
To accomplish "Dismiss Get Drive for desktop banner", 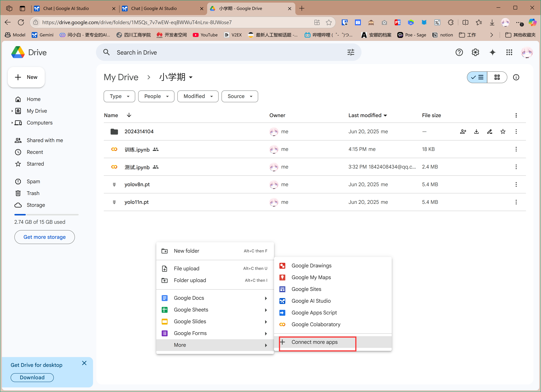I will [84, 363].
